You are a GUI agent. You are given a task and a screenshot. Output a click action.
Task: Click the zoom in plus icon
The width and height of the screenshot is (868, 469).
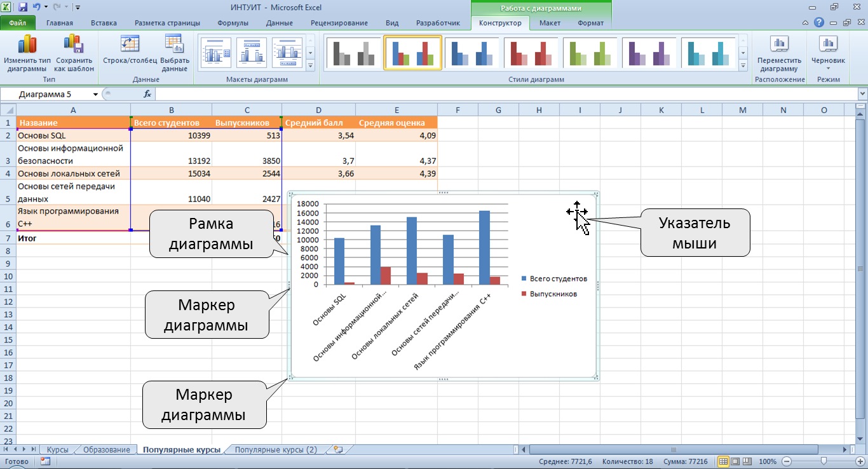pyautogui.click(x=859, y=461)
